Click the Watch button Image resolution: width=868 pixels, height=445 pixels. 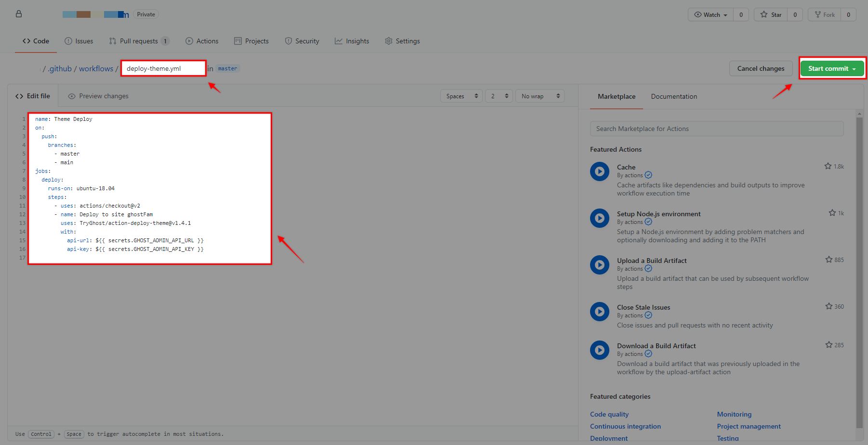pos(710,14)
